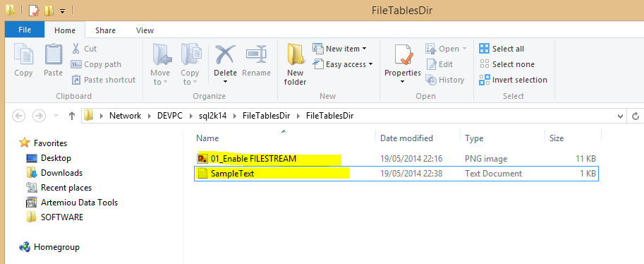Open the File menu tab
This screenshot has height=264, width=644.
[x=25, y=30]
